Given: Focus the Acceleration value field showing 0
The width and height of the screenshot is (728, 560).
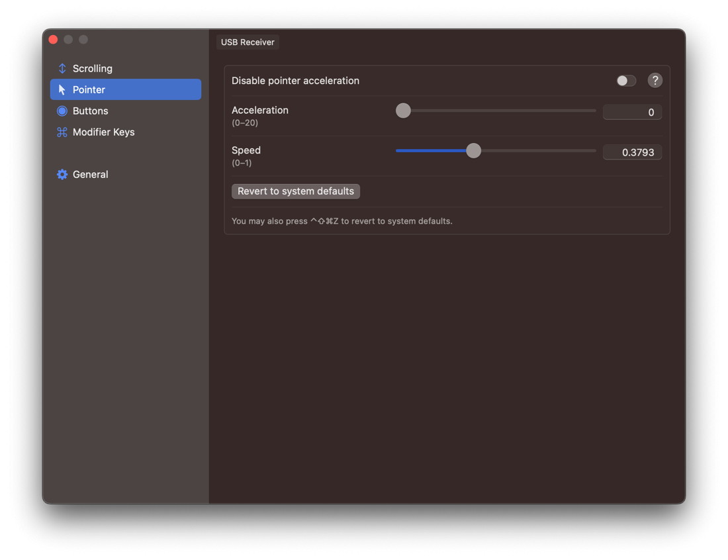Looking at the screenshot, I should pyautogui.click(x=632, y=113).
